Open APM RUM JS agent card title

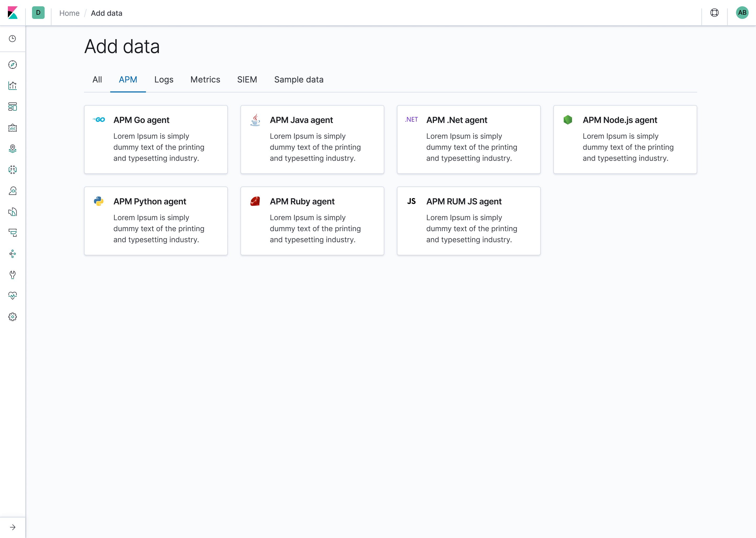(x=464, y=201)
